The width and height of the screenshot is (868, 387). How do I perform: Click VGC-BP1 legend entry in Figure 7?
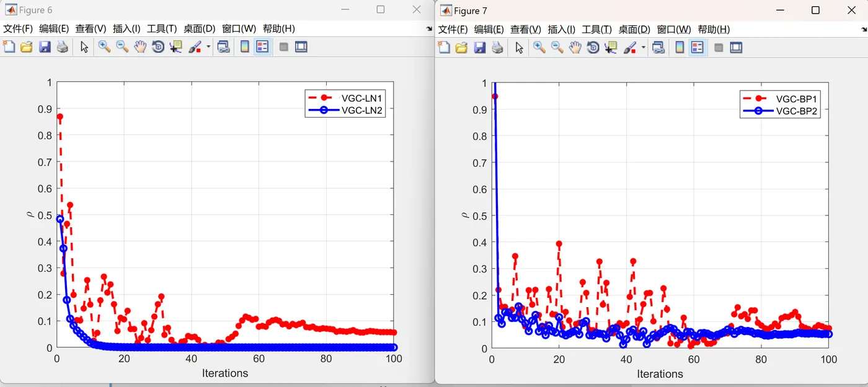(782, 98)
